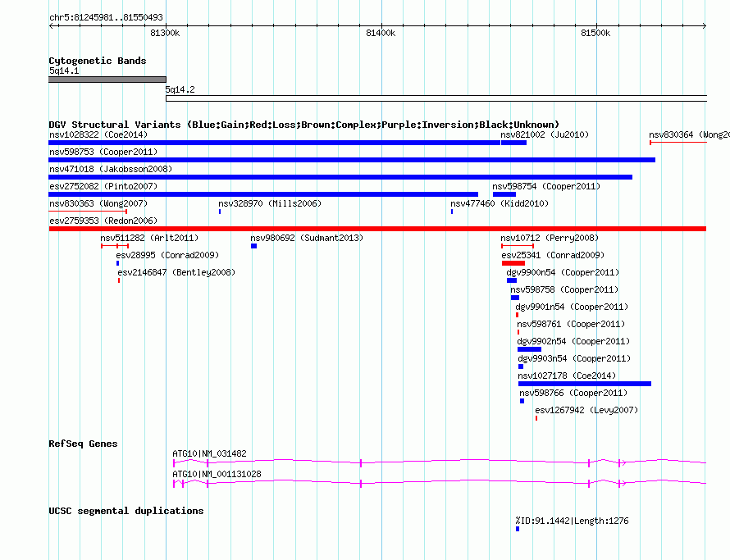Open dgv9902n54 (Cooper2011) label
730x560 pixels.
[x=573, y=341]
